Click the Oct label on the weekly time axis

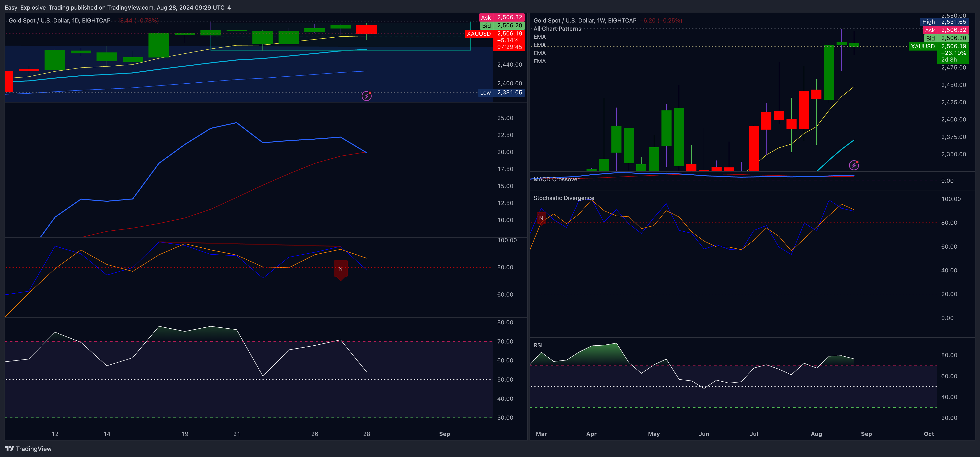click(929, 434)
